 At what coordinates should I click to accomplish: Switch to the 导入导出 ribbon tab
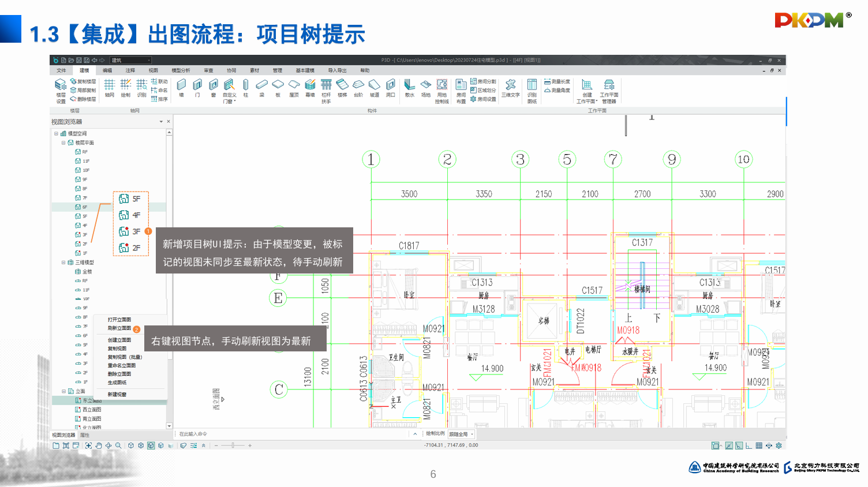338,70
